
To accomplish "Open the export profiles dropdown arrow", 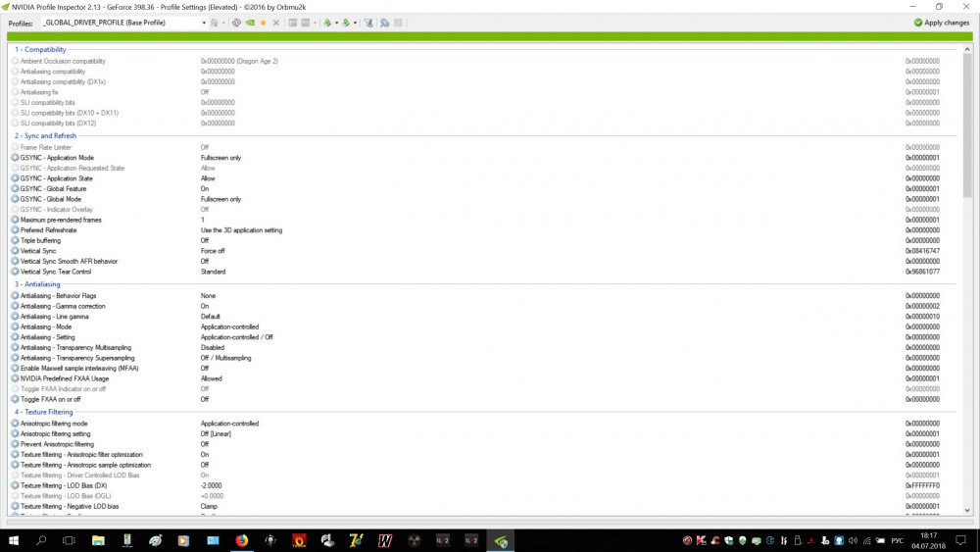I will [337, 23].
